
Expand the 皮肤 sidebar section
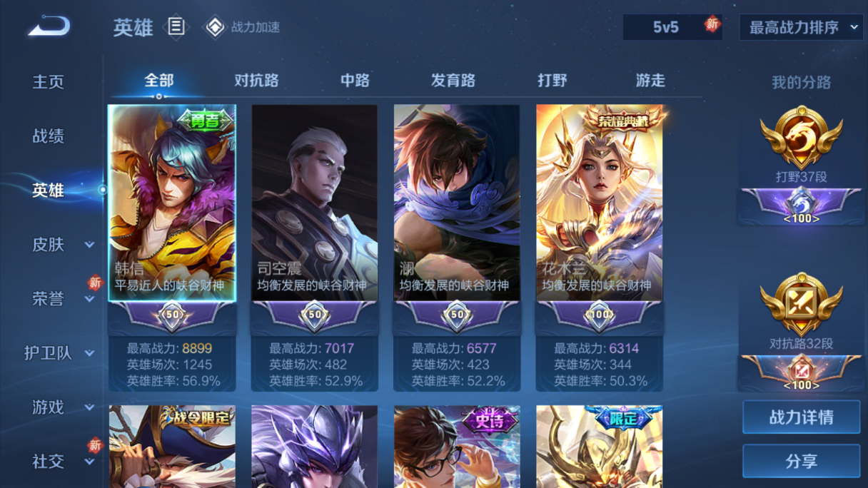(x=89, y=245)
